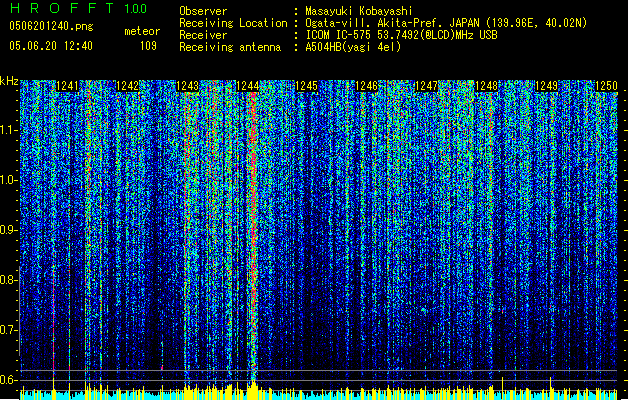Click the Receiver field label
629x400 pixels.
point(203,35)
